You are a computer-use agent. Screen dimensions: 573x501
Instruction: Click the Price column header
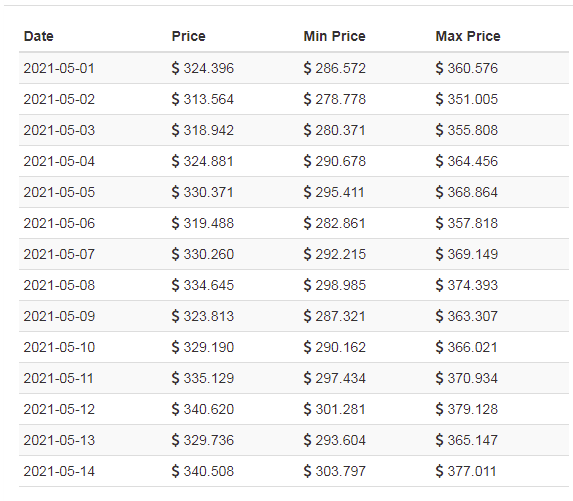click(x=189, y=36)
